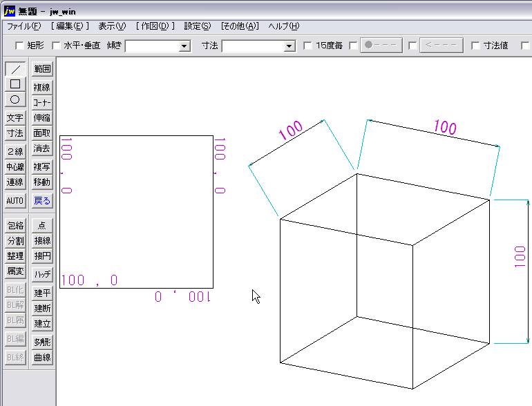This screenshot has width=532, height=406.
Task: Select the 建平 building plan tool
Action: point(42,293)
